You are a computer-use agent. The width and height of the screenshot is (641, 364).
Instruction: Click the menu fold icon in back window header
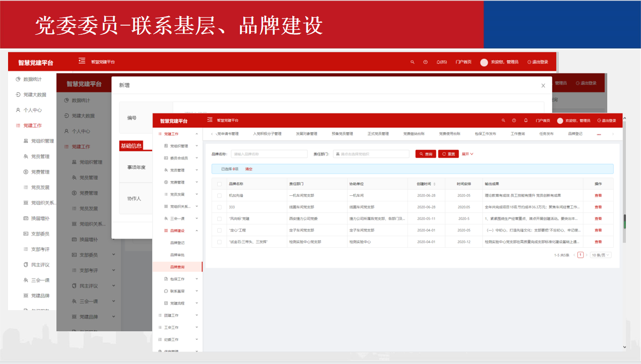pos(82,61)
